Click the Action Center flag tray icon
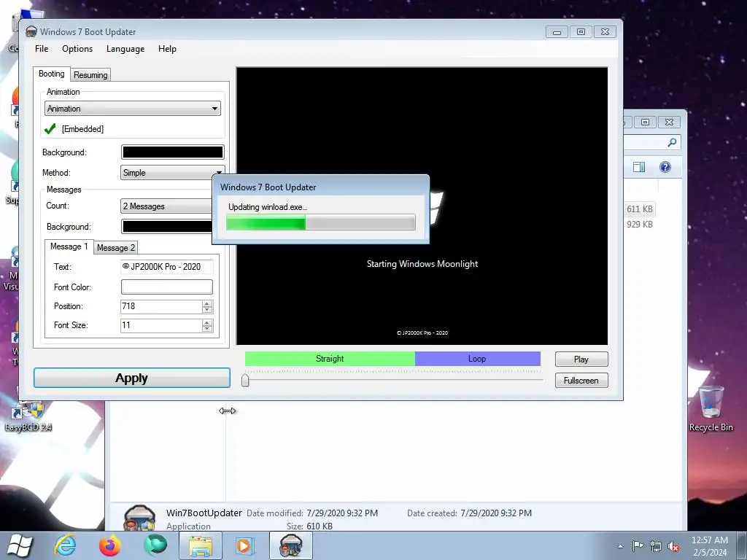The image size is (747, 560). pos(638,545)
